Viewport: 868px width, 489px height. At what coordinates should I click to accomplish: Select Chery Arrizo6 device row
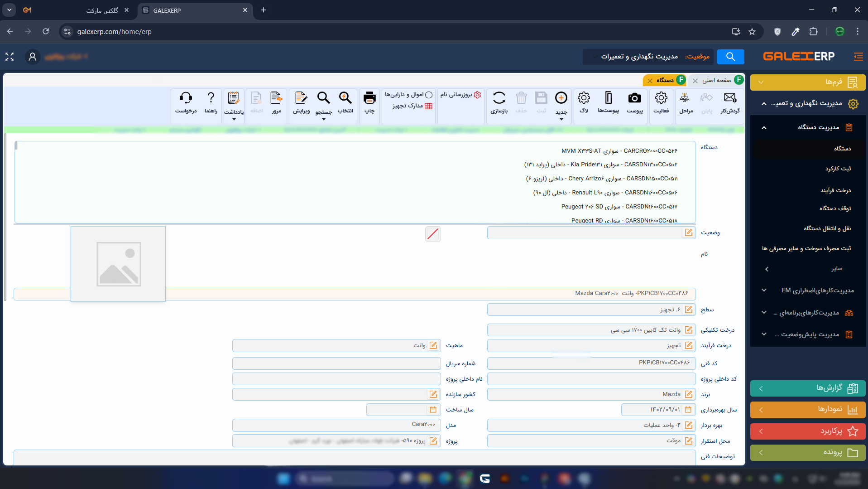pyautogui.click(x=602, y=179)
